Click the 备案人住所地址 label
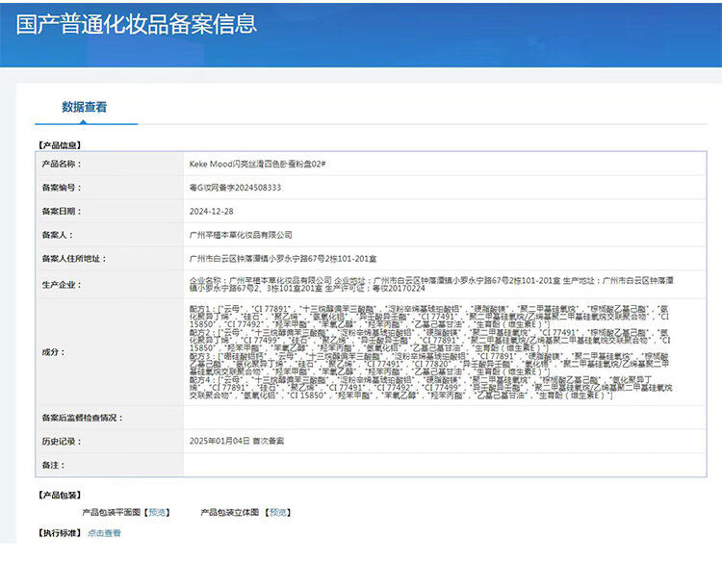 pyautogui.click(x=74, y=259)
